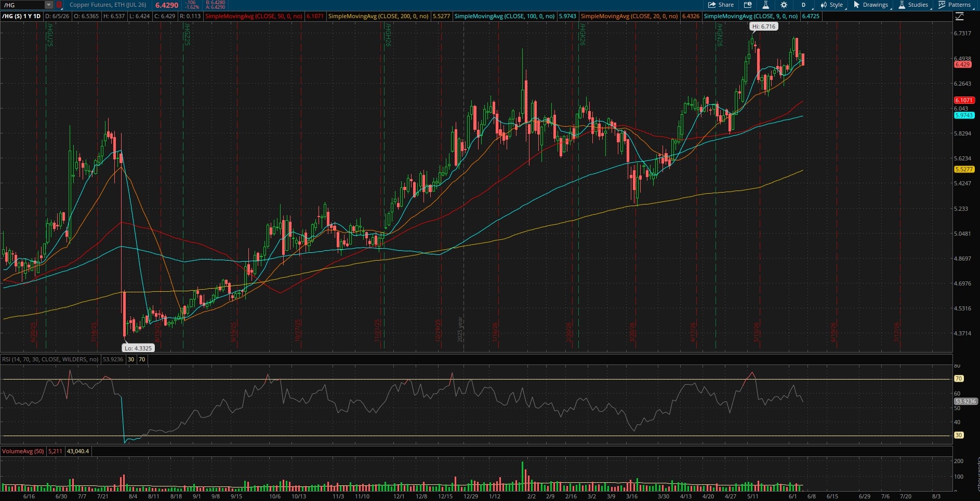Click the /HG symbol input field

(x=23, y=5)
